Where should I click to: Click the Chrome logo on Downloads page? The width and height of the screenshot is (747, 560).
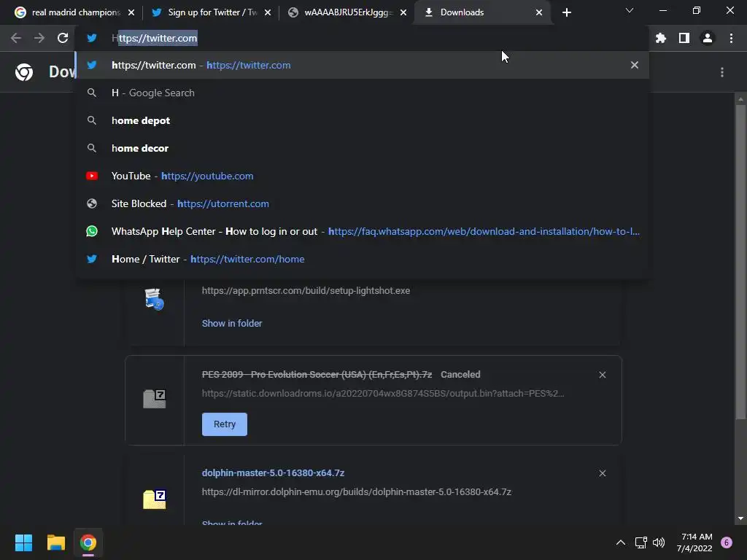24,72
